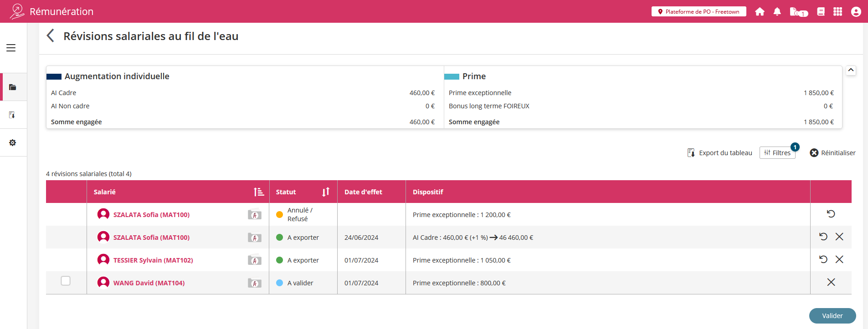868x329 pixels.
Task: Open WANG David's employee file icon
Action: [x=254, y=283]
